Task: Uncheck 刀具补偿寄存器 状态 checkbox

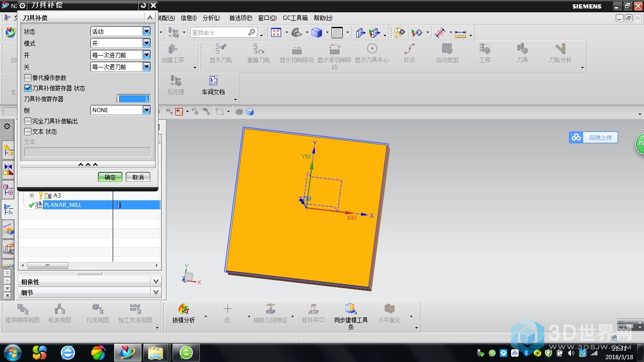Action: tap(28, 88)
